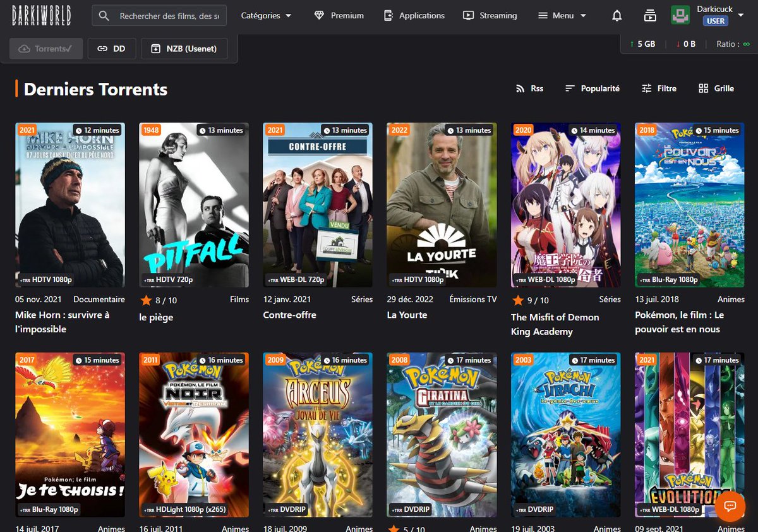Open Pokémon, le film : Le pouvoir title
Viewport: 758px width, 532px height.
(x=679, y=322)
